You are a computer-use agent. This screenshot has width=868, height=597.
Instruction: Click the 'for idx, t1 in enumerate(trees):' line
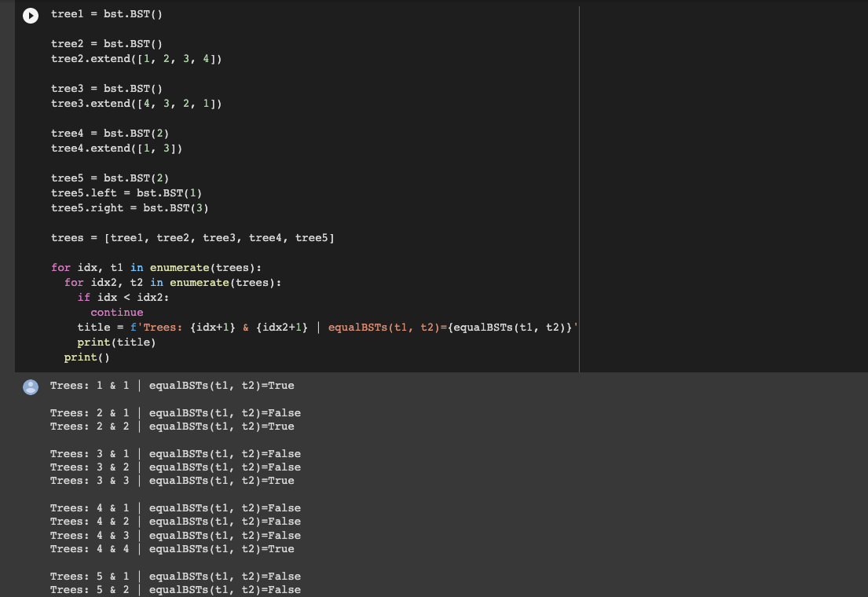tap(156, 268)
